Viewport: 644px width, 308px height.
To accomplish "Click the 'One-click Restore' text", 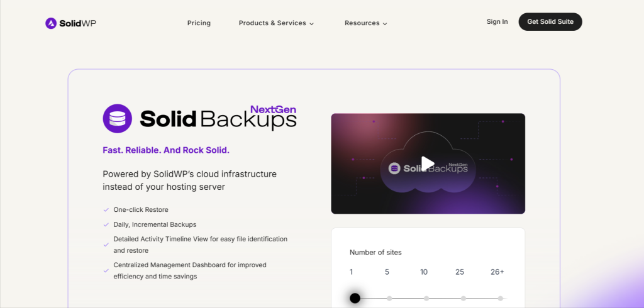I will coord(141,209).
